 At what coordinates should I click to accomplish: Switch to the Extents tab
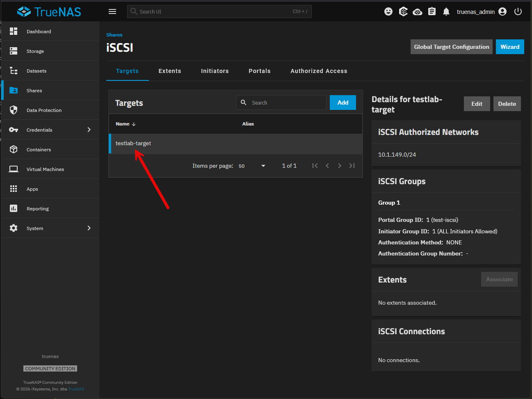pos(170,71)
